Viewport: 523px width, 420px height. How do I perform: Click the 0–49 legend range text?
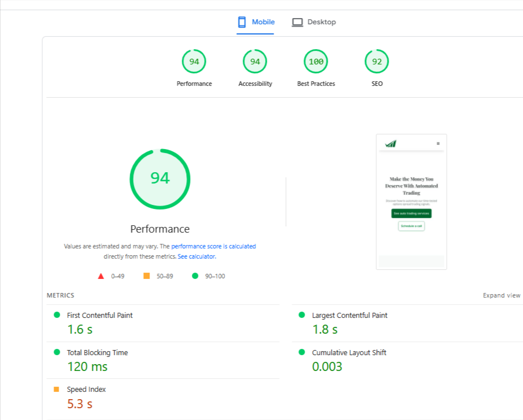pos(118,277)
